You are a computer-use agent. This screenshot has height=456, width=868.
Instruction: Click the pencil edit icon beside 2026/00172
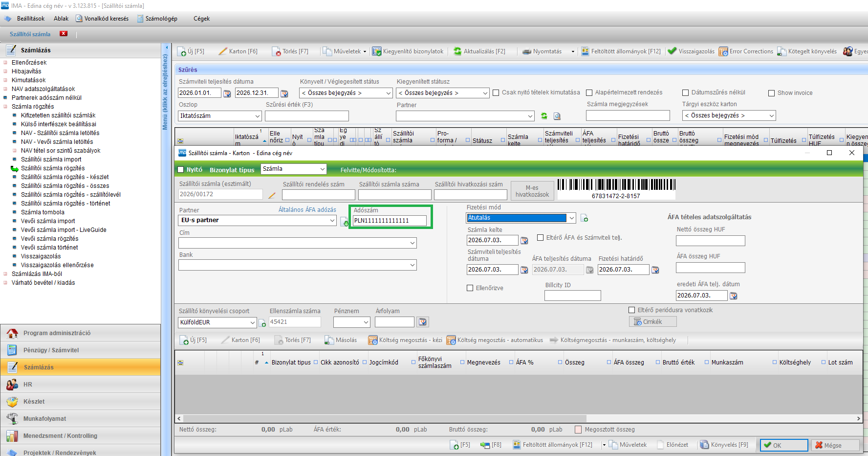[x=272, y=195]
